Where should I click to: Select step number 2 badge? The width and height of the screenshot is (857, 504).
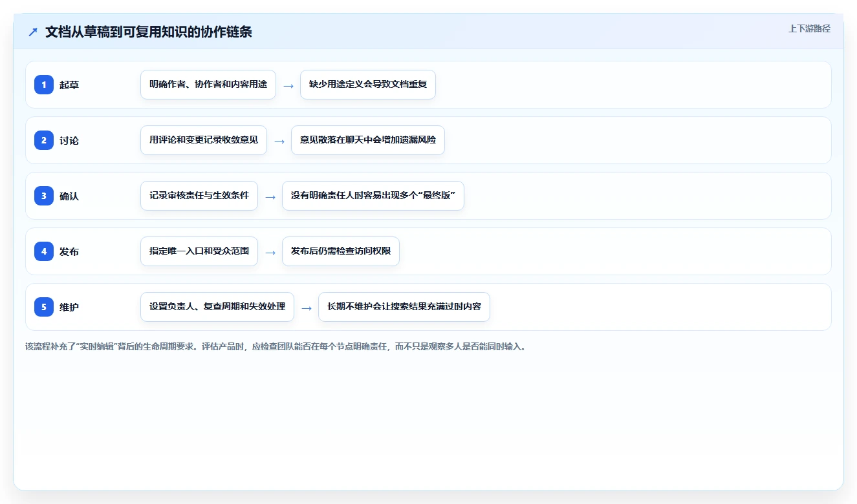pyautogui.click(x=44, y=140)
